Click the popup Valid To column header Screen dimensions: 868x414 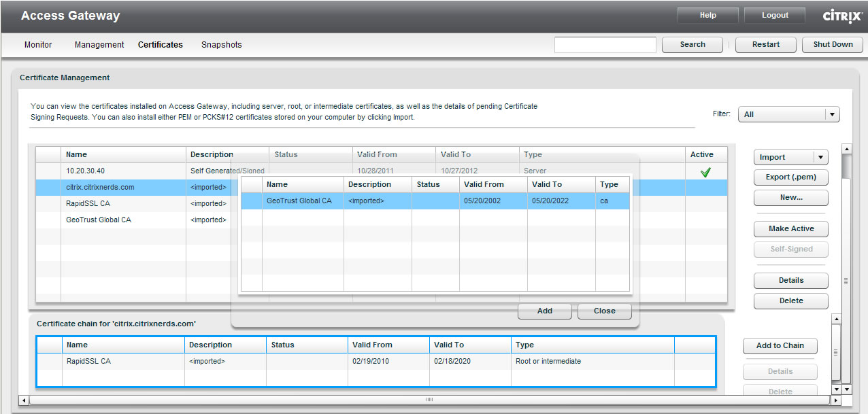click(x=561, y=184)
